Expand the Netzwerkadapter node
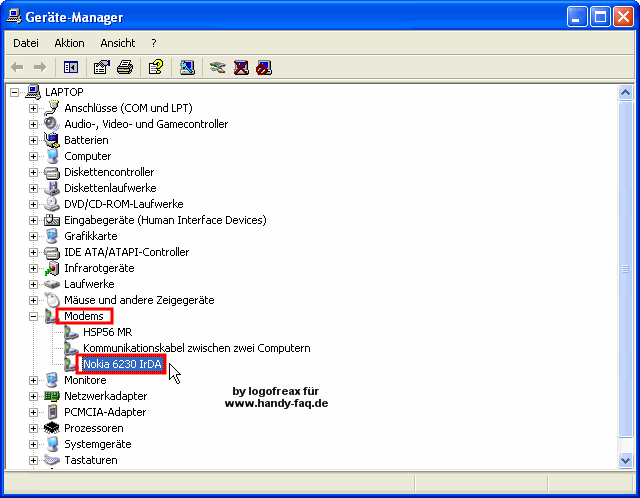Viewport: 640px width, 498px height. coord(33,396)
